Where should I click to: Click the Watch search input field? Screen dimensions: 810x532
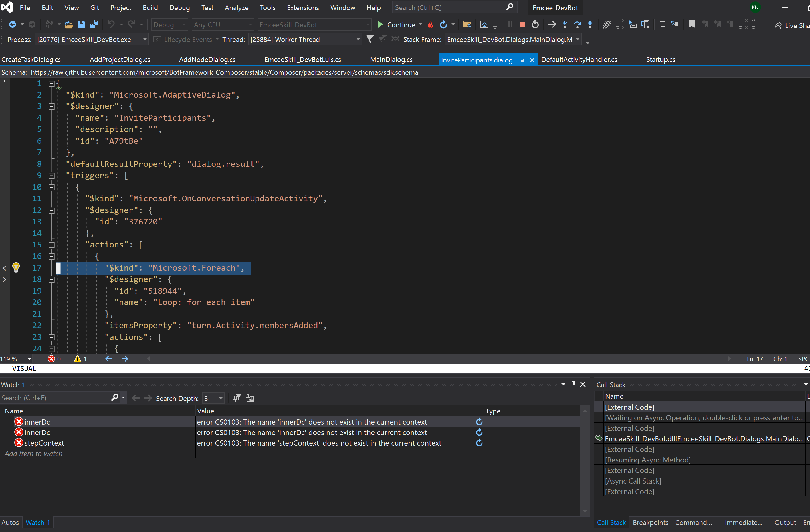(54, 398)
